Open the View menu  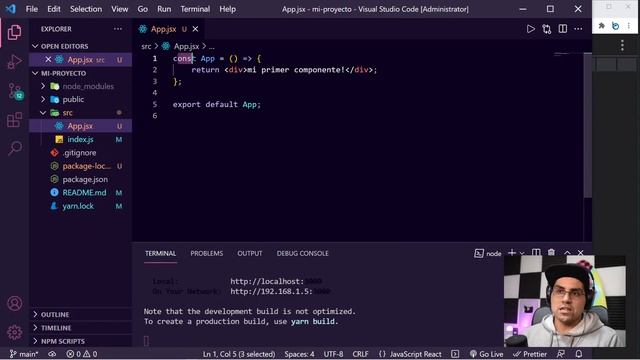pos(120,9)
